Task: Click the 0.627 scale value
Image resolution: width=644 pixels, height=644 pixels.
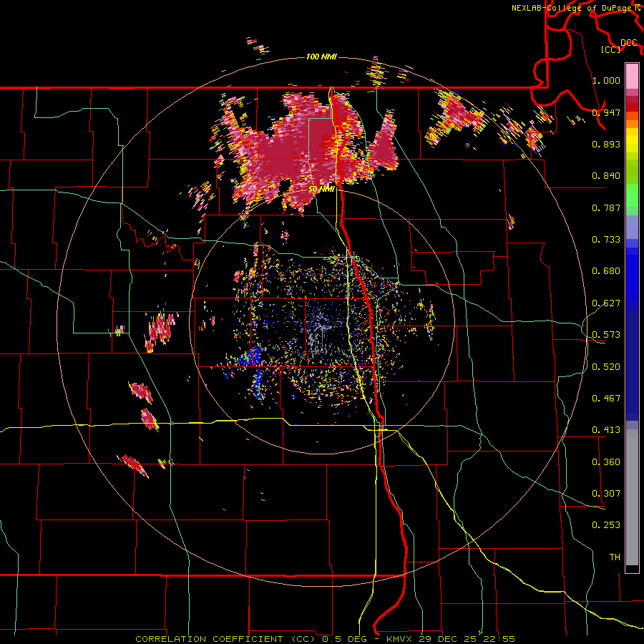Action: 606,303
